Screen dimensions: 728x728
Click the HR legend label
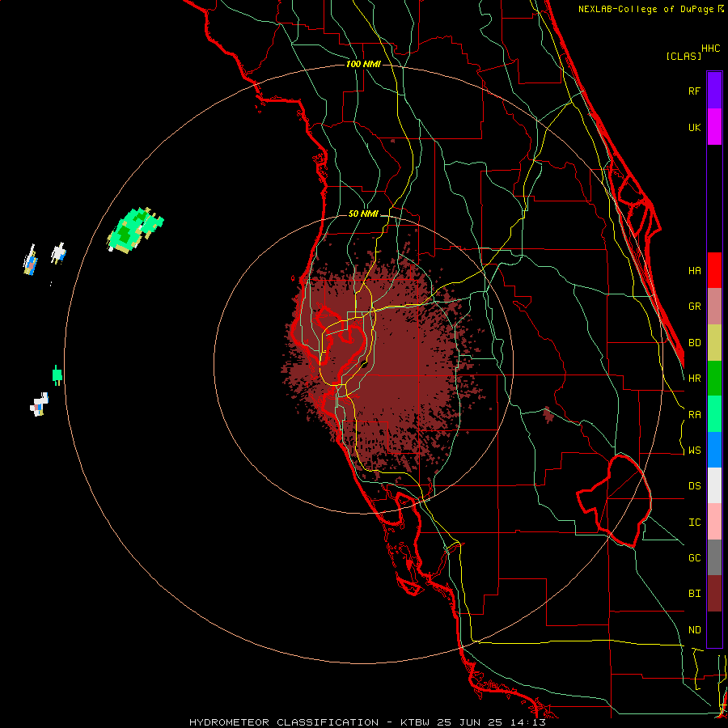pos(694,379)
